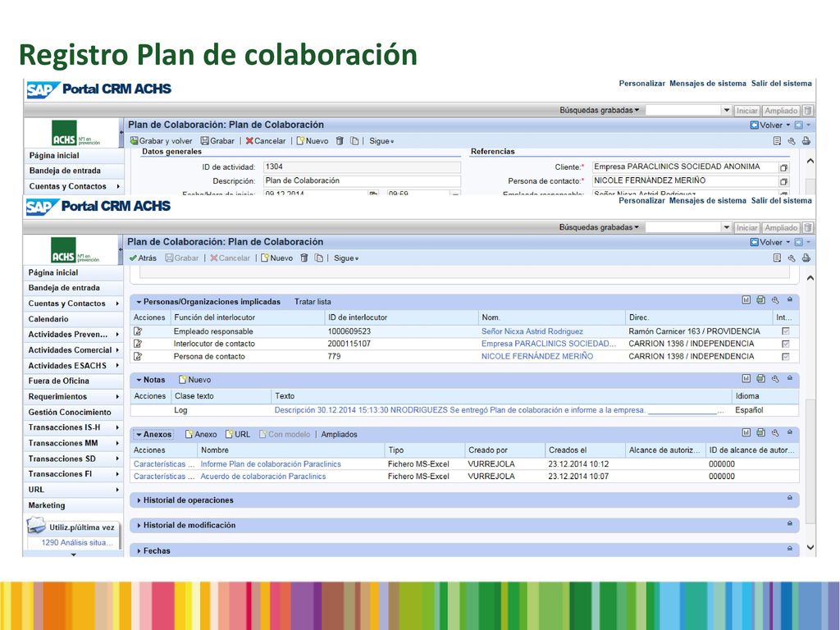
Task: Click print icon in lower screenshot toolbar
Action: pyautogui.click(x=806, y=258)
